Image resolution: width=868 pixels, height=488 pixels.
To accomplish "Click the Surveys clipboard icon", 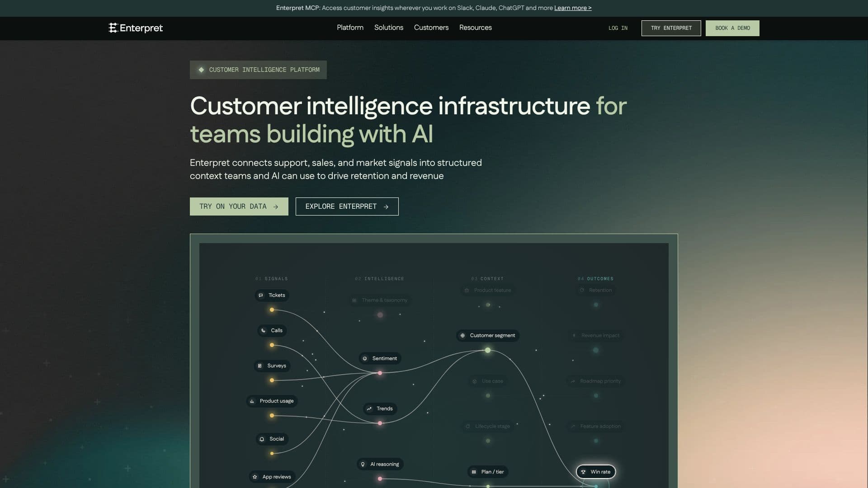I will click(x=259, y=366).
